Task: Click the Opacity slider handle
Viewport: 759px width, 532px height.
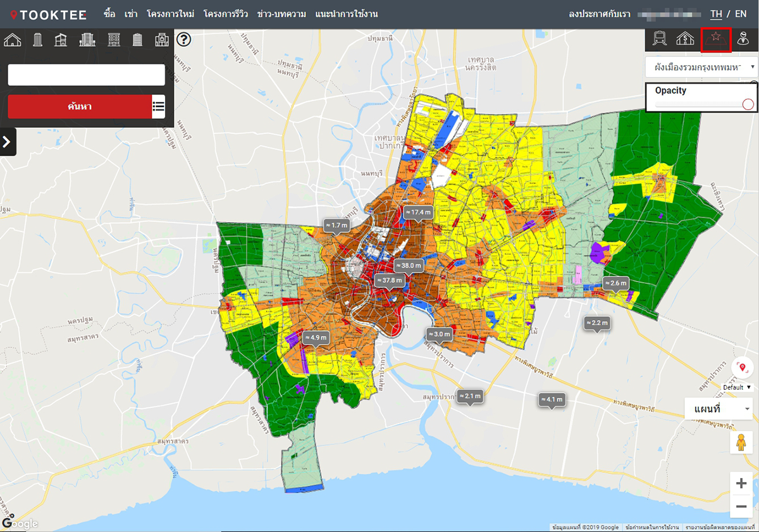Action: tap(748, 105)
